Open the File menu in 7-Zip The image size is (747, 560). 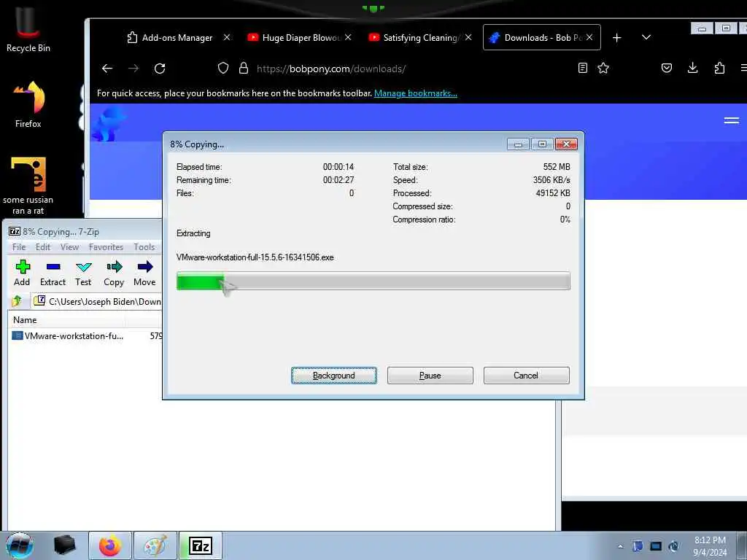[19, 247]
